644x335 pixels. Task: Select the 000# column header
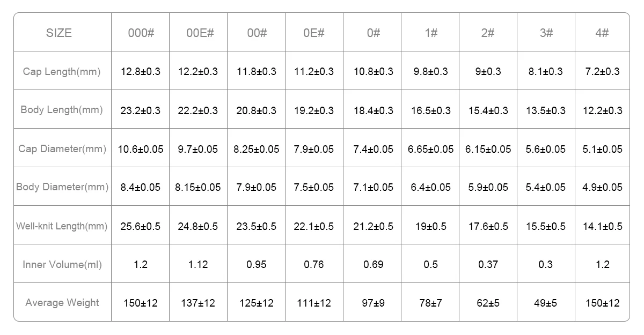141,33
